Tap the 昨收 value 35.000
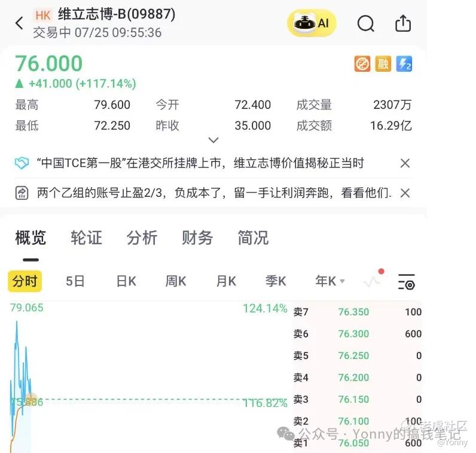Viewport: 476px width, 453px height. [252, 126]
